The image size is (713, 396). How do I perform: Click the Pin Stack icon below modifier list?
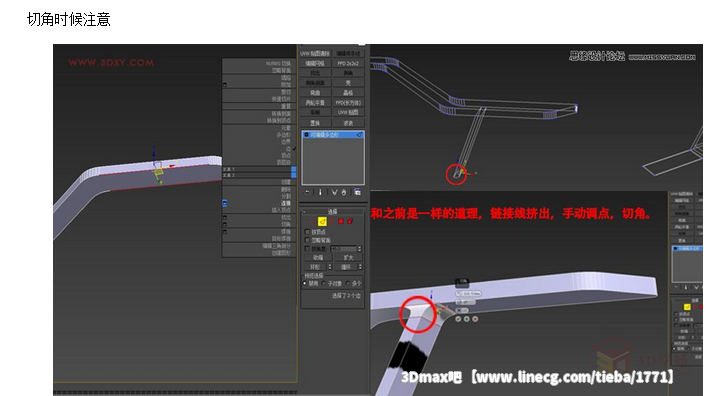point(307,192)
